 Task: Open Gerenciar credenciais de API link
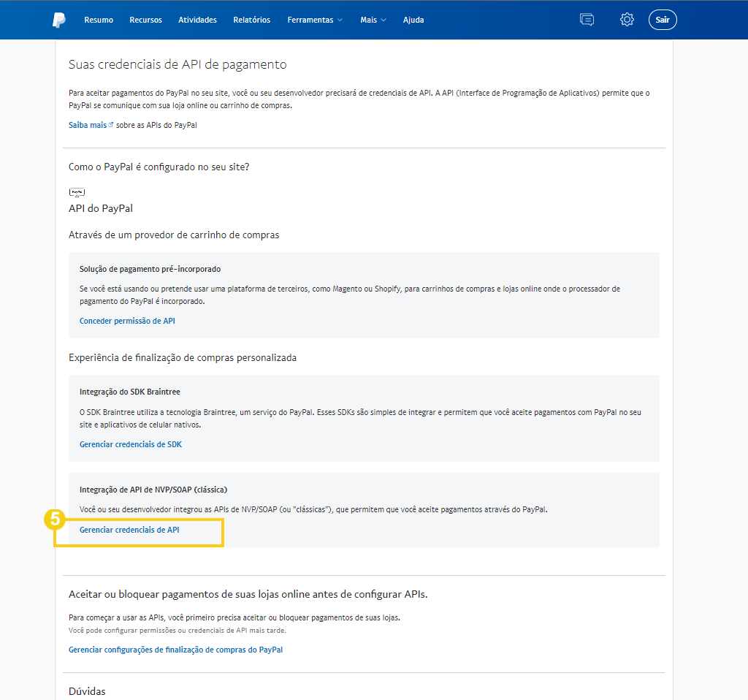tap(129, 530)
